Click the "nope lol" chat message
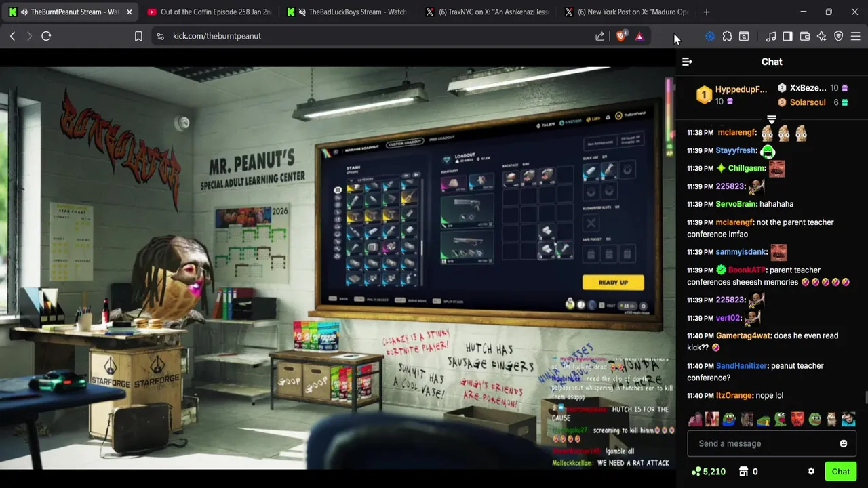Viewport: 868px width, 488px height. (x=770, y=396)
